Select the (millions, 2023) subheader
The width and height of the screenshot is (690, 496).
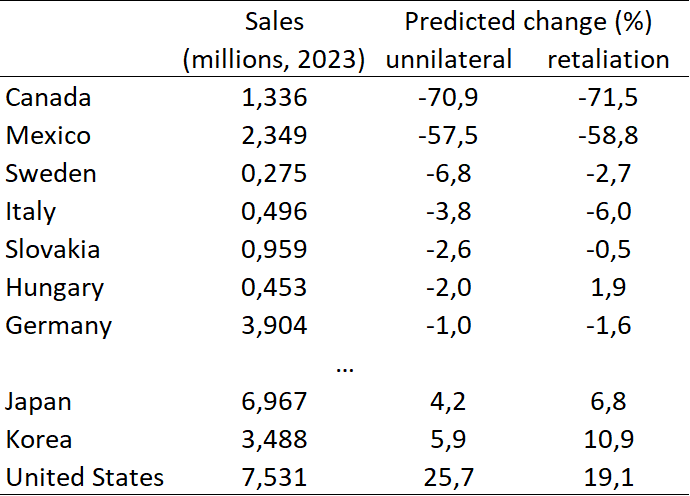273,59
